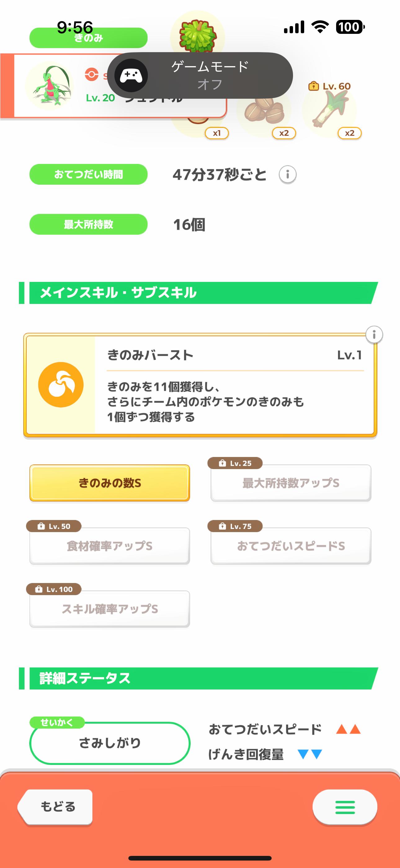This screenshot has width=400, height=868.
Task: Tap the green berry icon at top
Action: point(198,35)
